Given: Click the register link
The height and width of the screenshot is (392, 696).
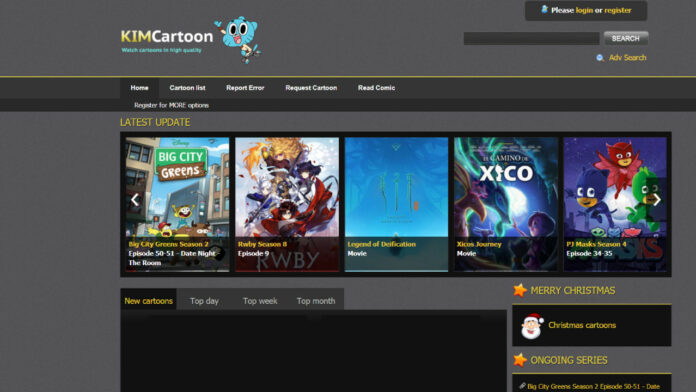Looking at the screenshot, I should 617,10.
